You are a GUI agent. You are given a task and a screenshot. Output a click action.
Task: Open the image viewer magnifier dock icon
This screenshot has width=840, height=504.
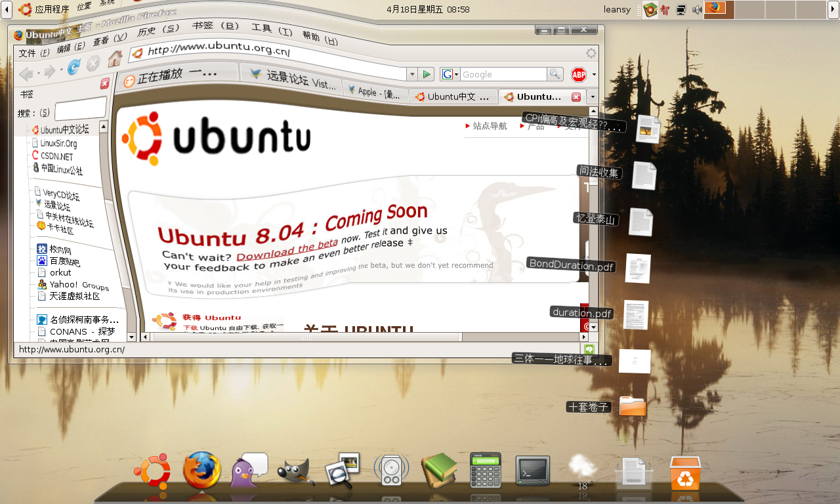click(x=343, y=471)
